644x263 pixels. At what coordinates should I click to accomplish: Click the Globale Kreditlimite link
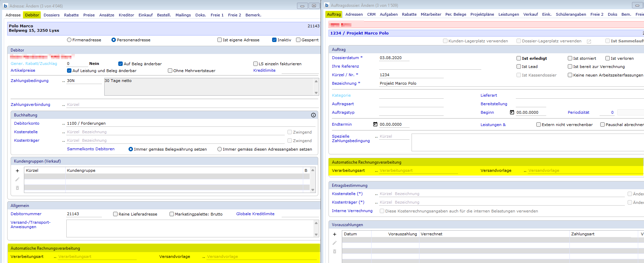click(x=255, y=214)
